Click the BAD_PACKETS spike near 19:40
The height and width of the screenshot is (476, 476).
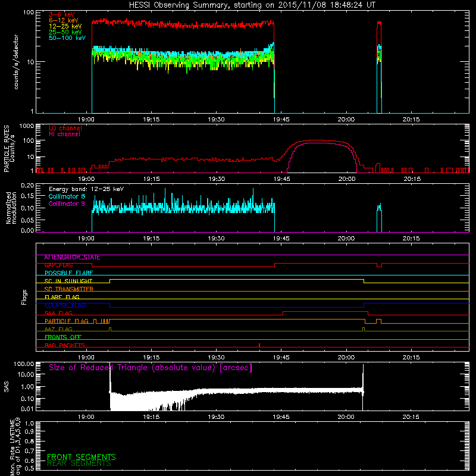(259, 345)
